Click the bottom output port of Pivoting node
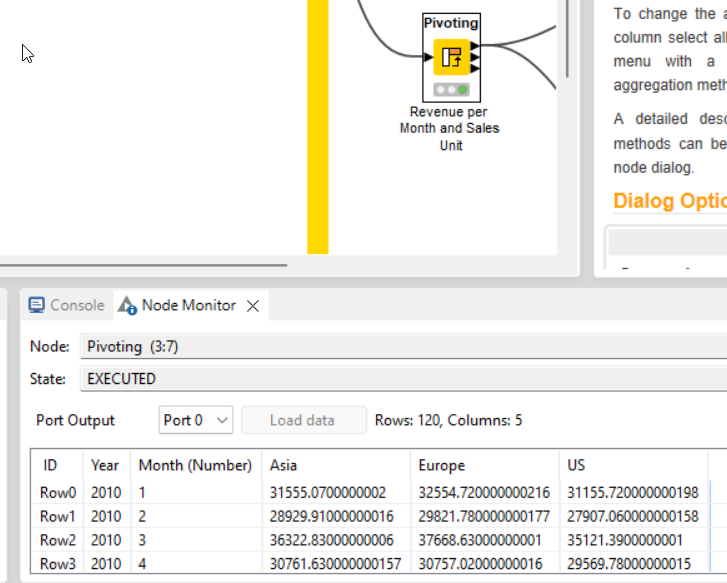 click(475, 69)
